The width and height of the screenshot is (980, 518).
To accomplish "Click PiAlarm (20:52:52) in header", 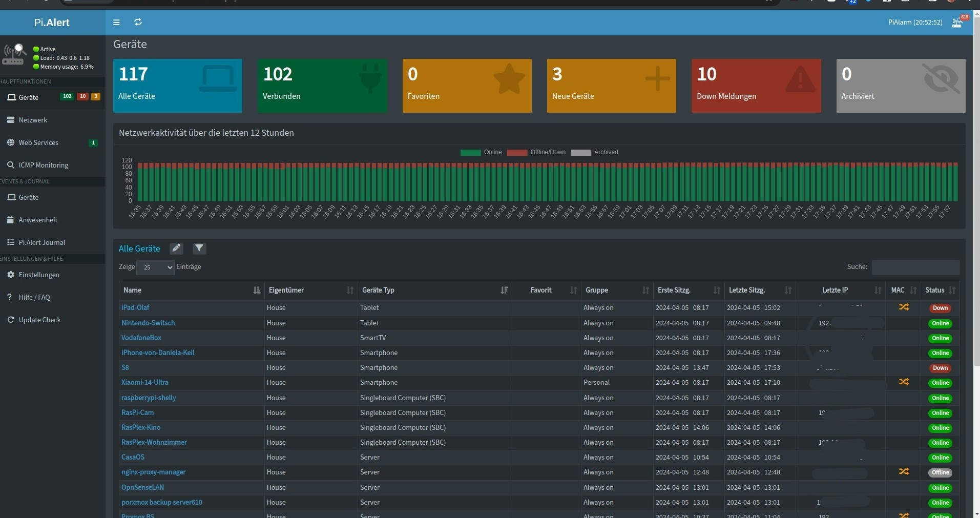I will (x=915, y=23).
